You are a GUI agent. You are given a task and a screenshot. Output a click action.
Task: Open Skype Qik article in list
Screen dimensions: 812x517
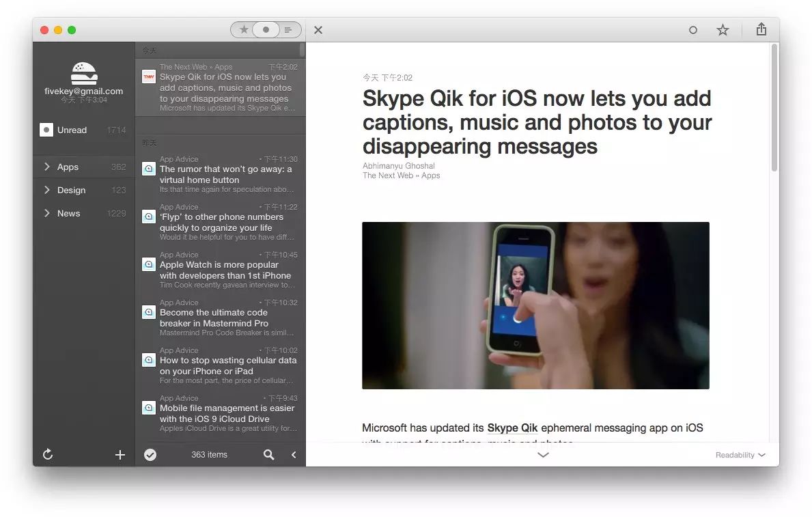click(x=221, y=87)
